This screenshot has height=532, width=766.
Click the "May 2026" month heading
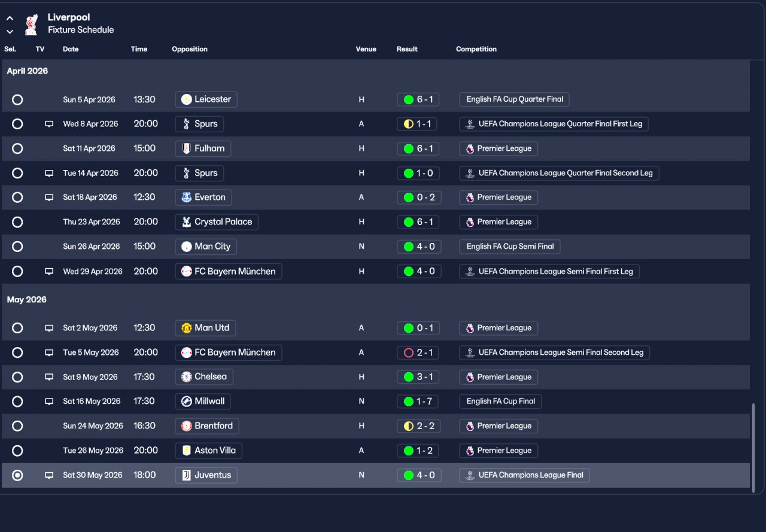click(x=27, y=300)
